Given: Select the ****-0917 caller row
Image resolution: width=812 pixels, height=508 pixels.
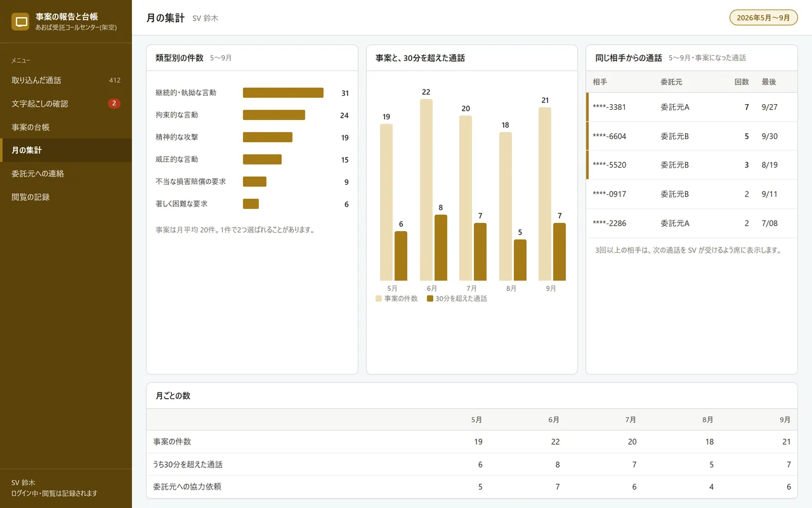Looking at the screenshot, I should tap(691, 194).
